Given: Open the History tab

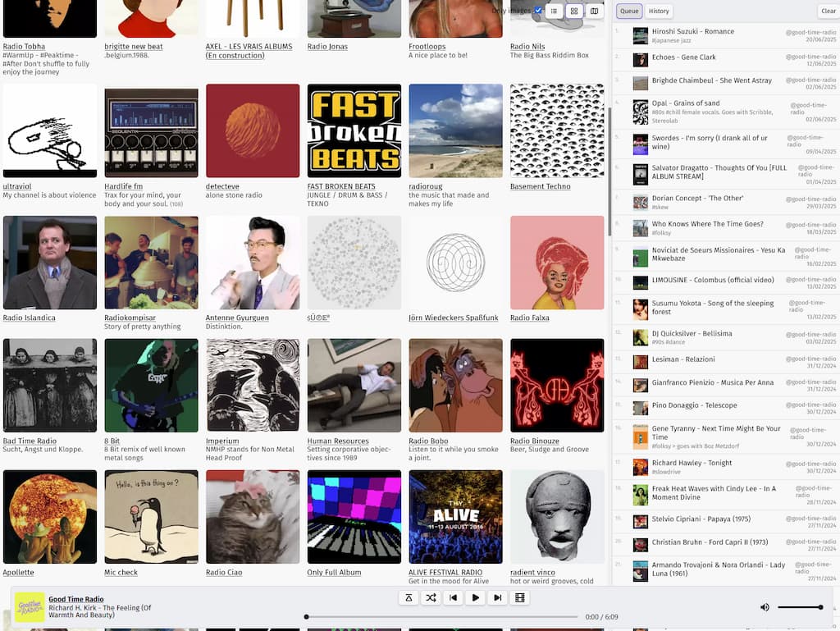Looking at the screenshot, I should (x=659, y=11).
